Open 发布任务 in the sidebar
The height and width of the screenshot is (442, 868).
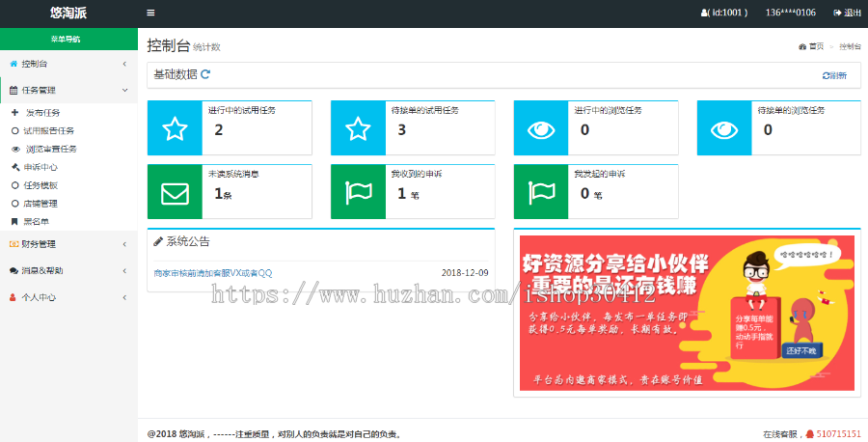tap(41, 112)
